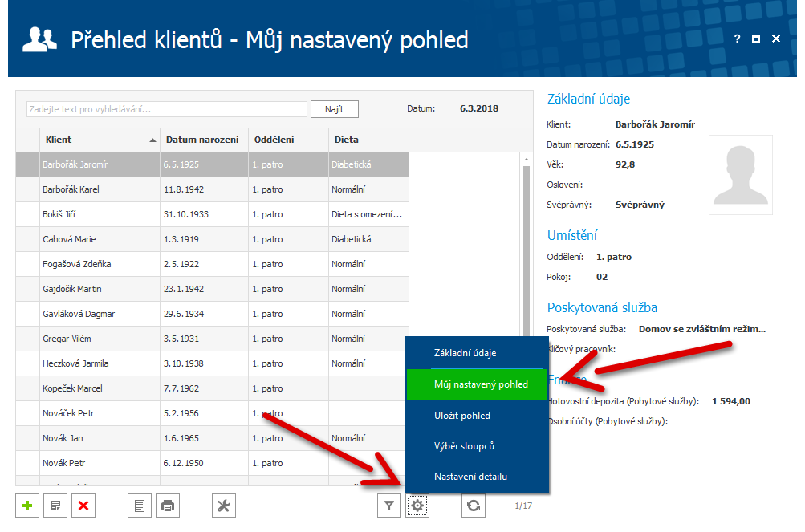Click Diabetická cell of Cahová Marie
The height and width of the screenshot is (532, 805).
(368, 239)
